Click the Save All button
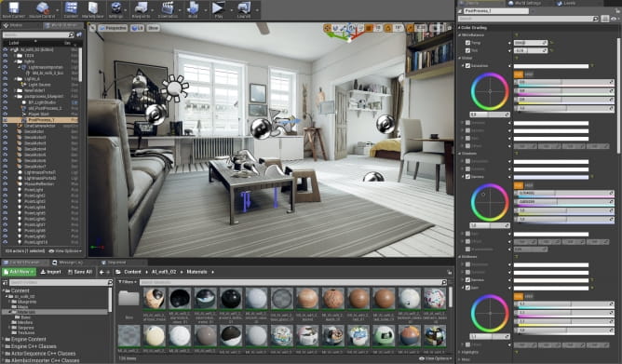 80,272
